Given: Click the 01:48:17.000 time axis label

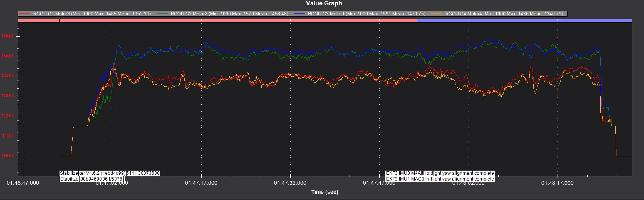Looking at the screenshot, I should pyautogui.click(x=557, y=183).
